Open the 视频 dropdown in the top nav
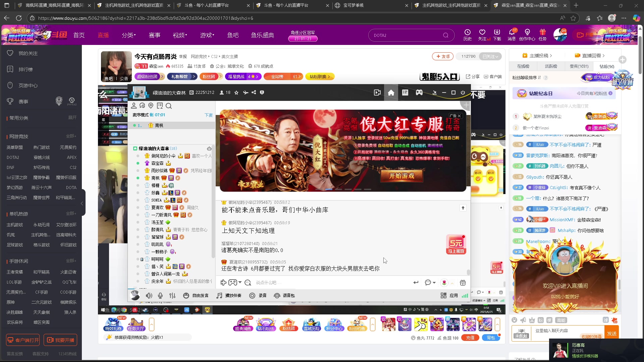Viewport: 644px width, 362px height. (180, 35)
